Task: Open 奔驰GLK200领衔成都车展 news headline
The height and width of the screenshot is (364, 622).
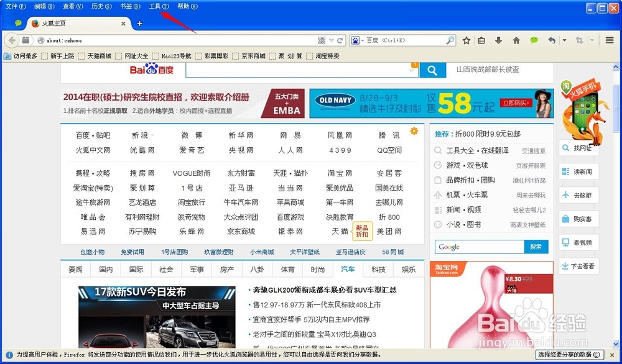Action: pyautogui.click(x=325, y=290)
